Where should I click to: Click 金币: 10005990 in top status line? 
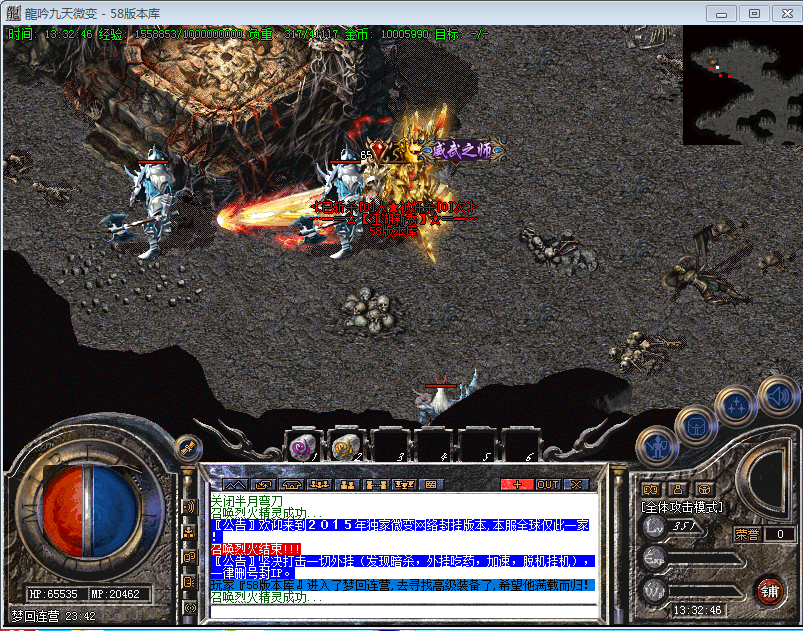point(386,34)
